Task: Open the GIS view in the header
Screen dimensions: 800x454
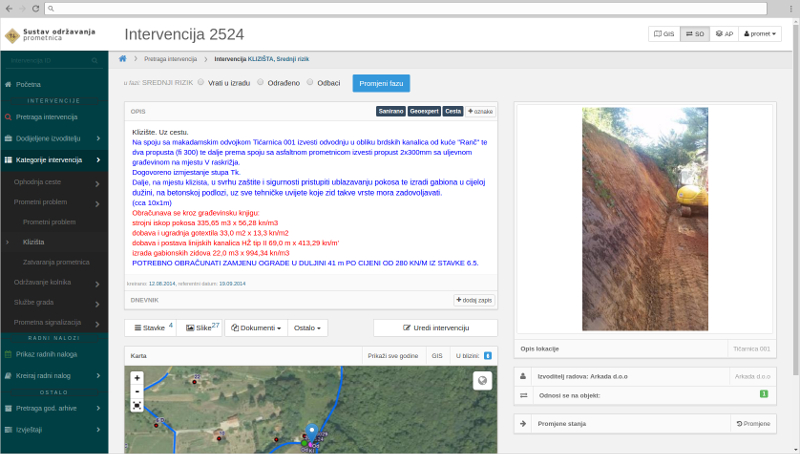Action: point(663,34)
